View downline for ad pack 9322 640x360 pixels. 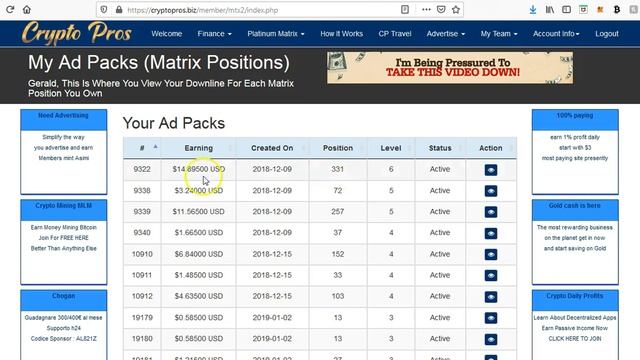pos(491,170)
